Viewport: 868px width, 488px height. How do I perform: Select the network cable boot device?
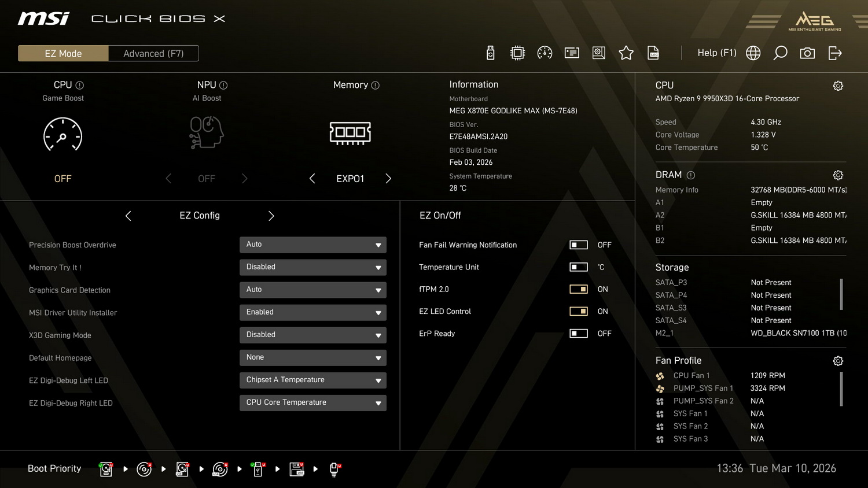(334, 469)
